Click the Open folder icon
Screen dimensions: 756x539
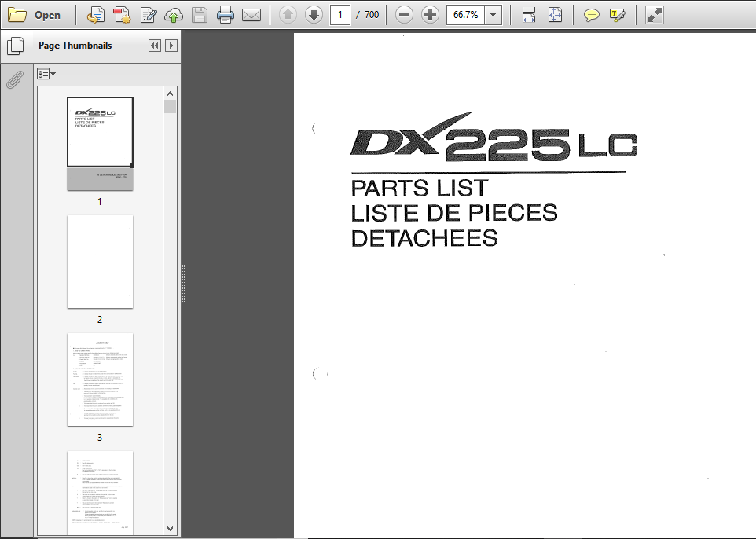tap(17, 15)
